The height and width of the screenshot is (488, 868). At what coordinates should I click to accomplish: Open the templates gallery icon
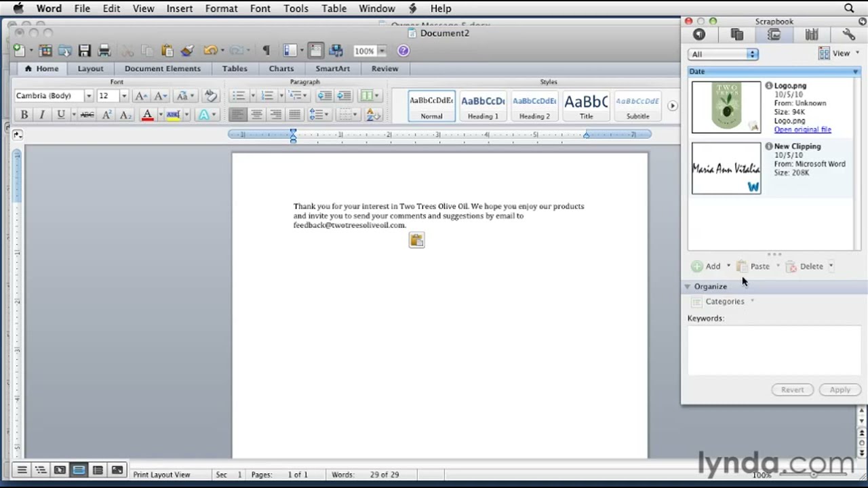pyautogui.click(x=45, y=51)
